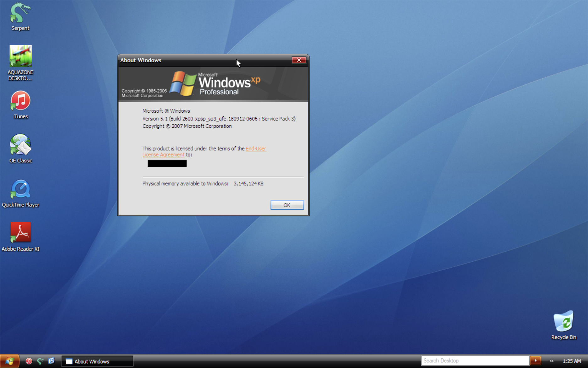Launch iTunes from quick launch bar
Screen dimensions: 588x368
click(x=29, y=361)
